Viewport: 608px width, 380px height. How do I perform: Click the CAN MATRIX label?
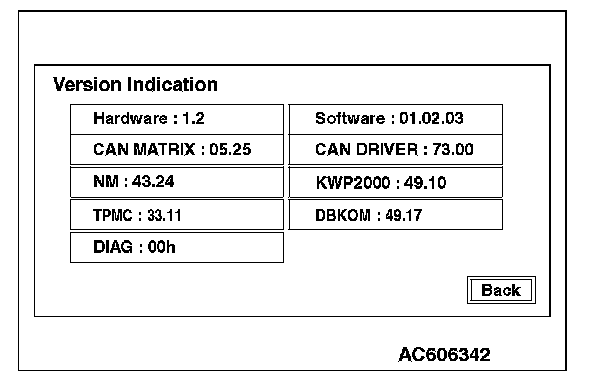[144, 149]
